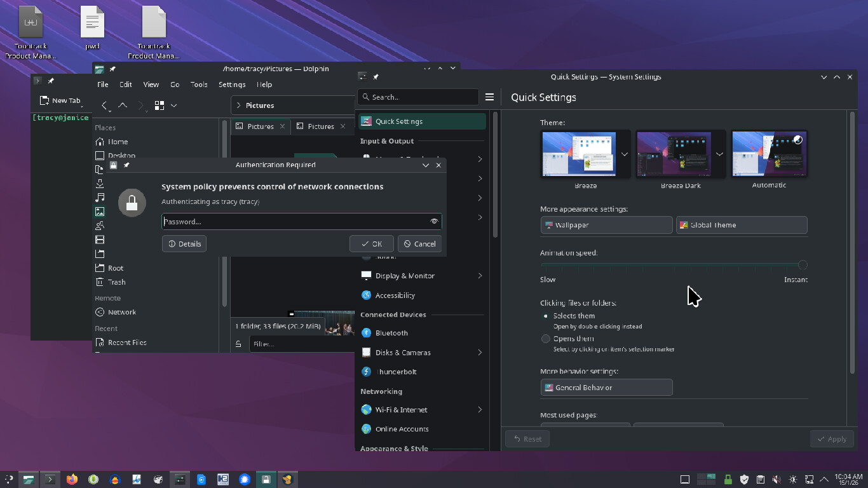
Task: Click the Thunderbolt settings icon
Action: pos(366,372)
